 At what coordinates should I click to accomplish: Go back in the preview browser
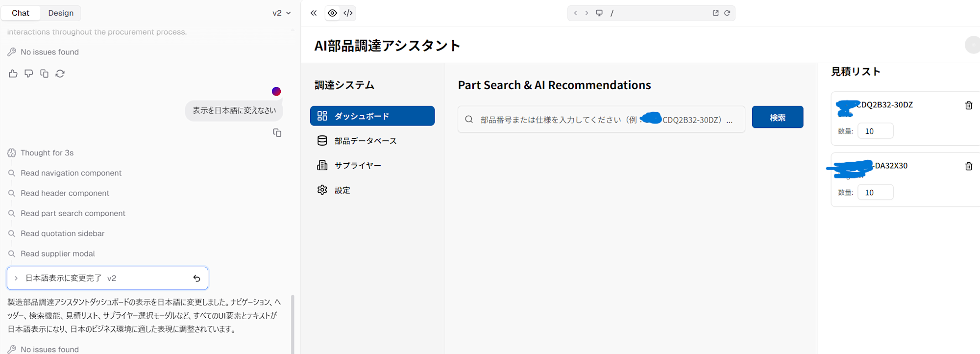pyautogui.click(x=575, y=13)
